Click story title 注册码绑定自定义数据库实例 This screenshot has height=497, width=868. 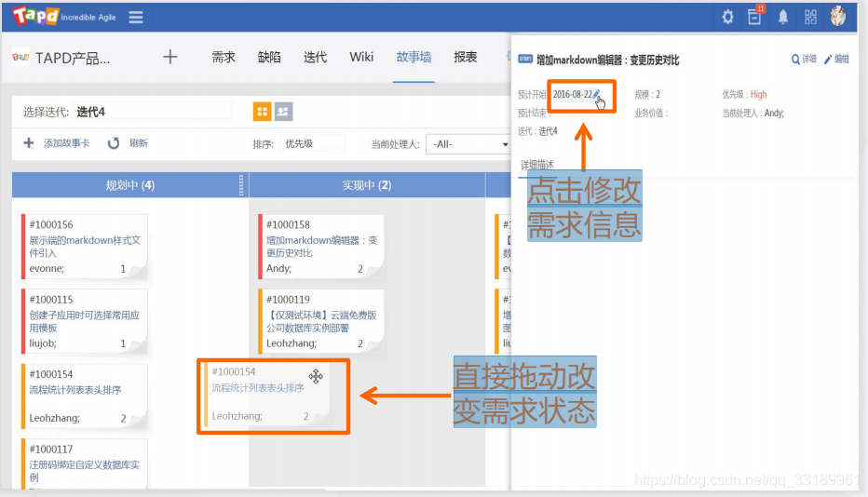pos(84,470)
